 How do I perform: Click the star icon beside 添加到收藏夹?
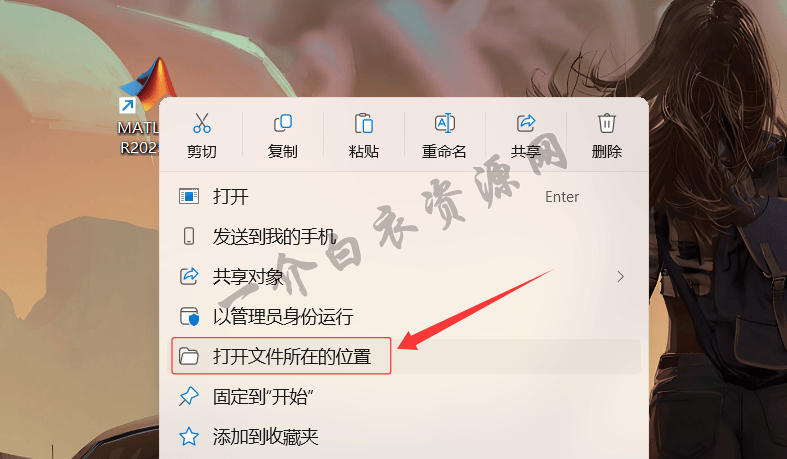(189, 436)
